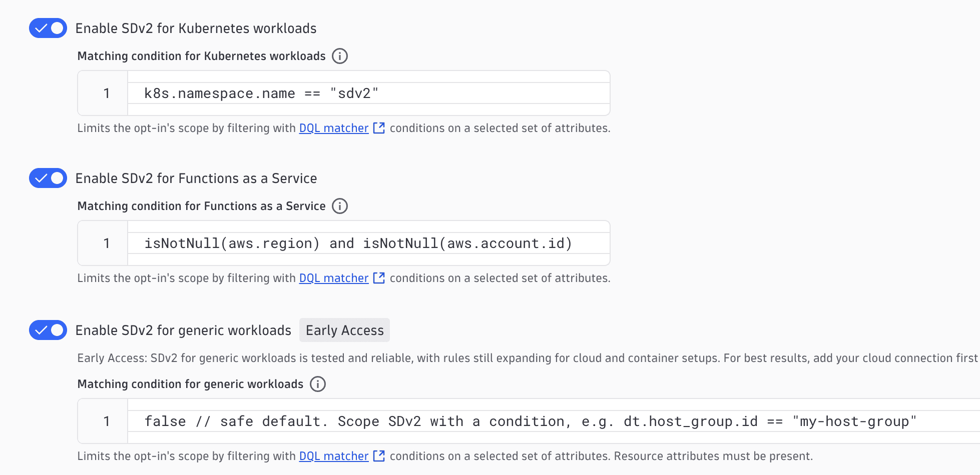Click 'Matching condition for Functions as a Service' heading
The image size is (980, 475).
[x=201, y=206]
